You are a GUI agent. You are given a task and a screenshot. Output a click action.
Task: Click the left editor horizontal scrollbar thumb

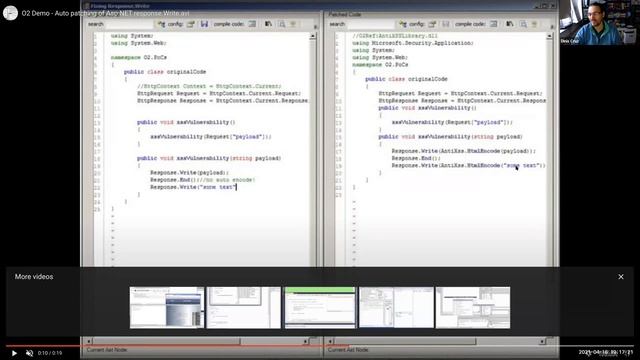point(167,341)
